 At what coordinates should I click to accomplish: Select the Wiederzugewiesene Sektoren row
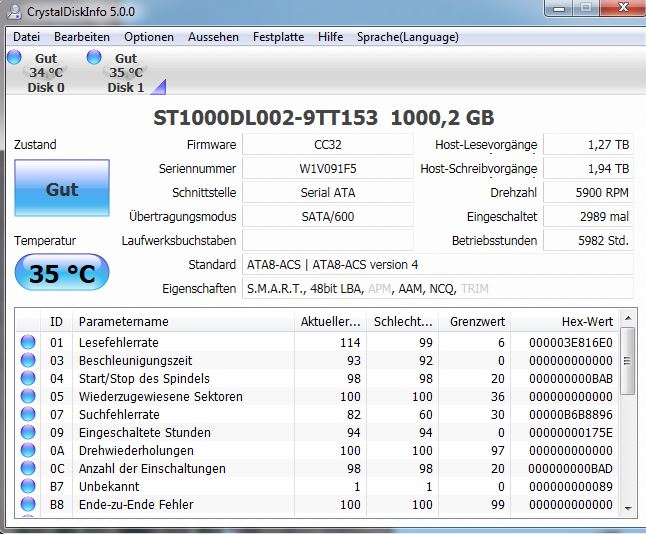point(317,396)
